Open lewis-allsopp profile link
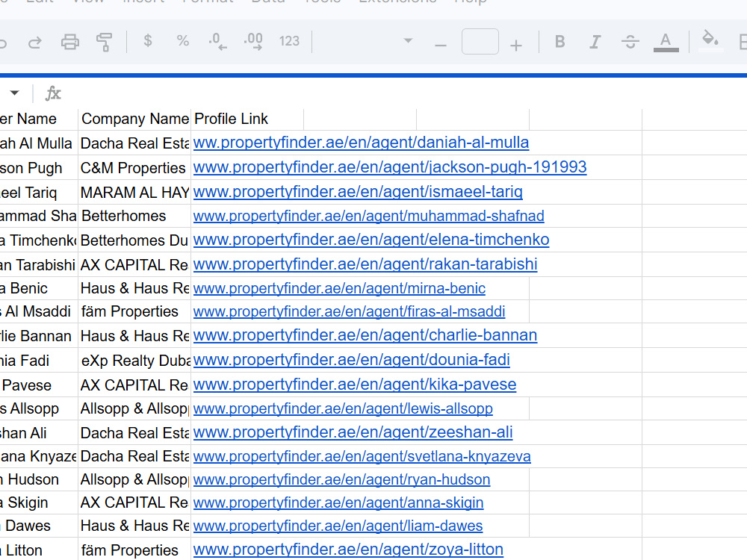Screen dimensions: 747x560 [343, 408]
